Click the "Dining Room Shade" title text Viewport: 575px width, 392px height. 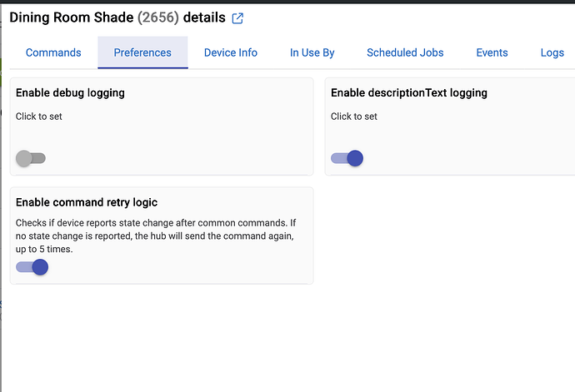tap(71, 17)
